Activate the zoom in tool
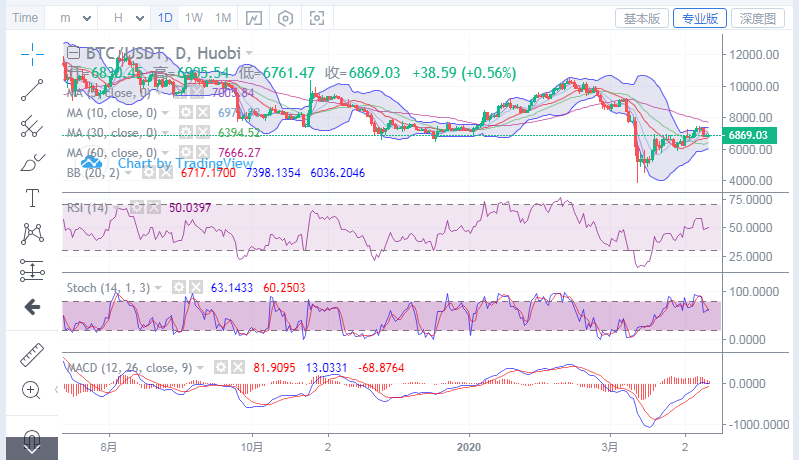800x460 pixels. click(x=32, y=389)
